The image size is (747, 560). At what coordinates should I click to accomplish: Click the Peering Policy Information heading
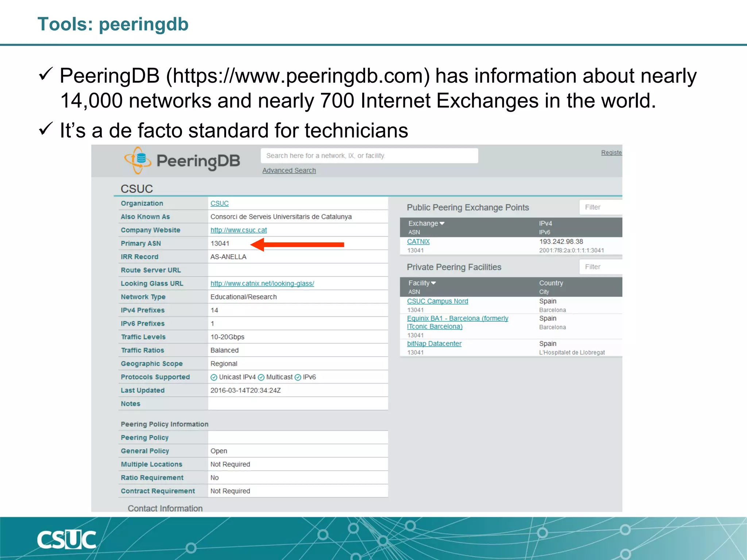[x=165, y=424]
